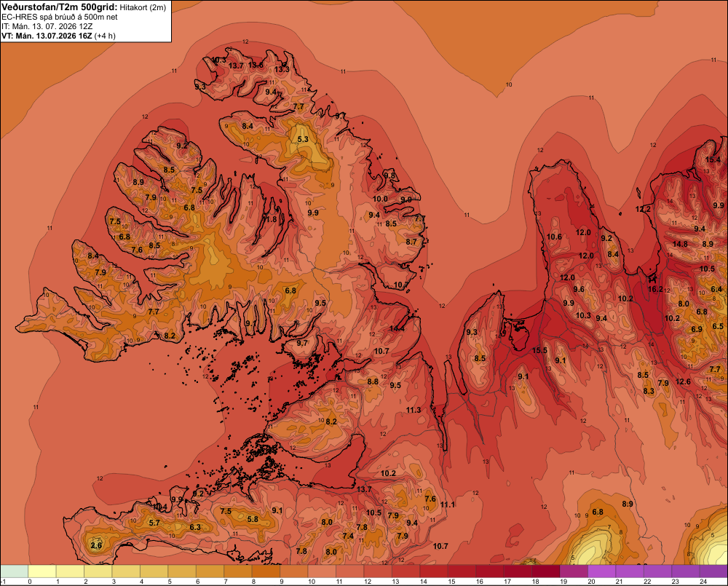
Task: Click the 14.8 temperature reading
Action: tap(680, 245)
